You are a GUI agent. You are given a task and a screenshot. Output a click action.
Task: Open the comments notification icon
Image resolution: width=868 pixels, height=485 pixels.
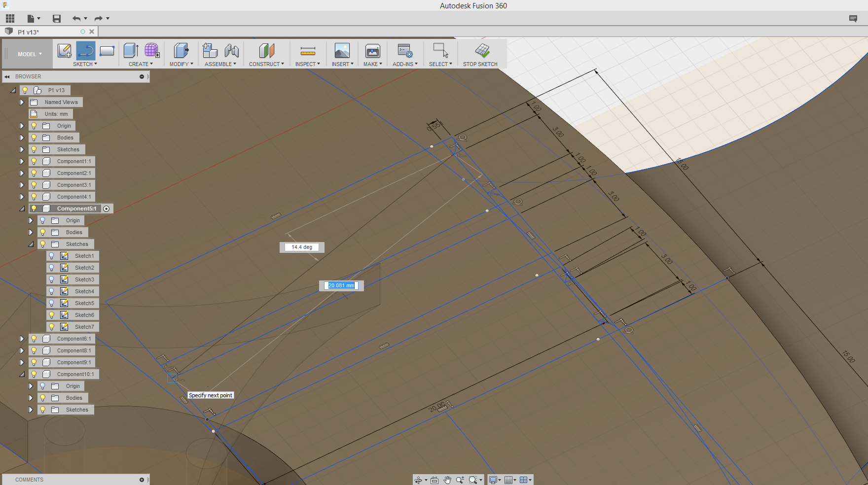853,19
